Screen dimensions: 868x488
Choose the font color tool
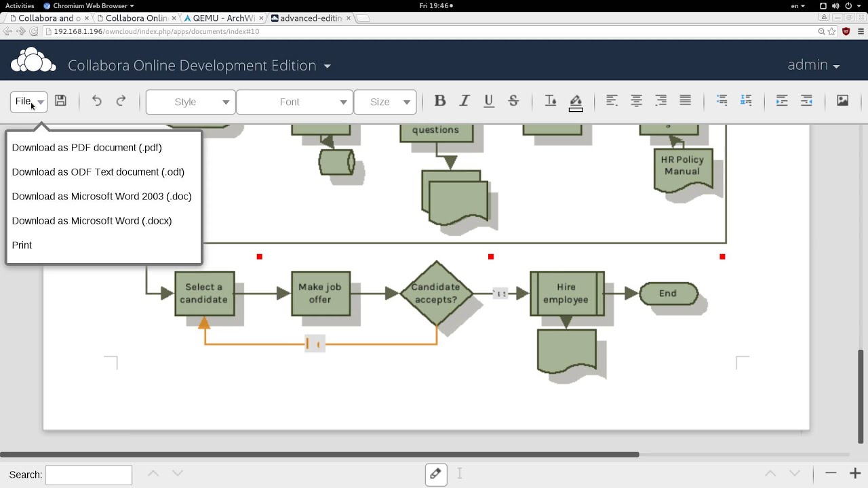551,101
